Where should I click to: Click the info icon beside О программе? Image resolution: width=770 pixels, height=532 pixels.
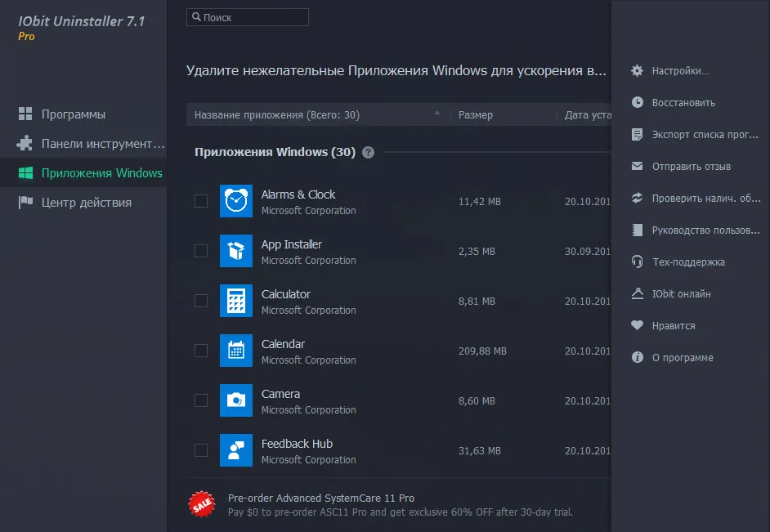click(x=637, y=357)
